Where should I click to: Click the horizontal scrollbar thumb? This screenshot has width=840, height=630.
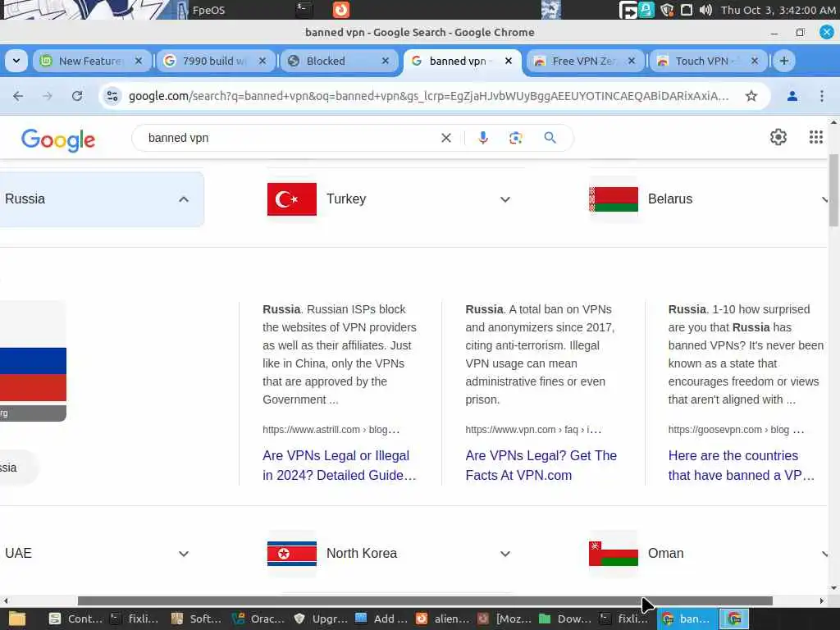point(425,601)
